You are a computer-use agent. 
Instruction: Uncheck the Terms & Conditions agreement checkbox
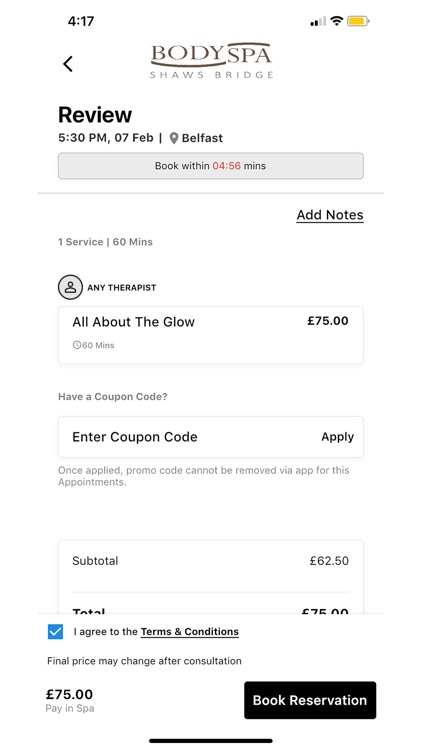56,631
